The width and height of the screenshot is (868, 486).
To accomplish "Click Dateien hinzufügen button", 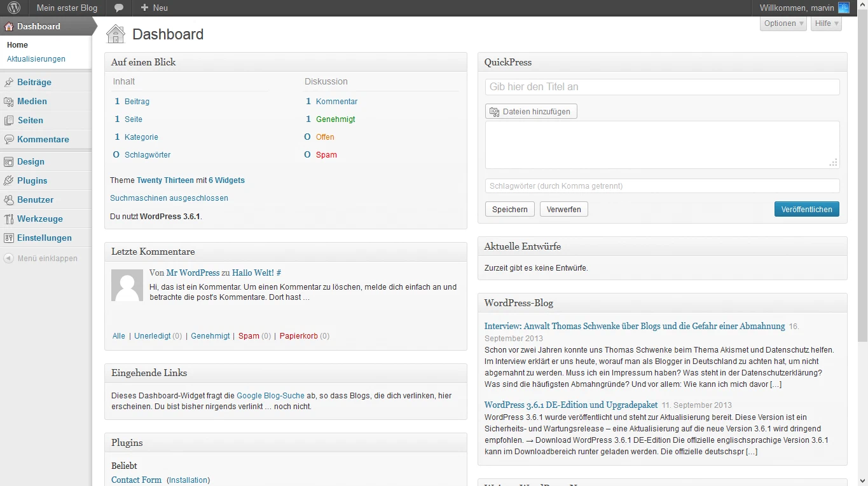I will (x=531, y=112).
